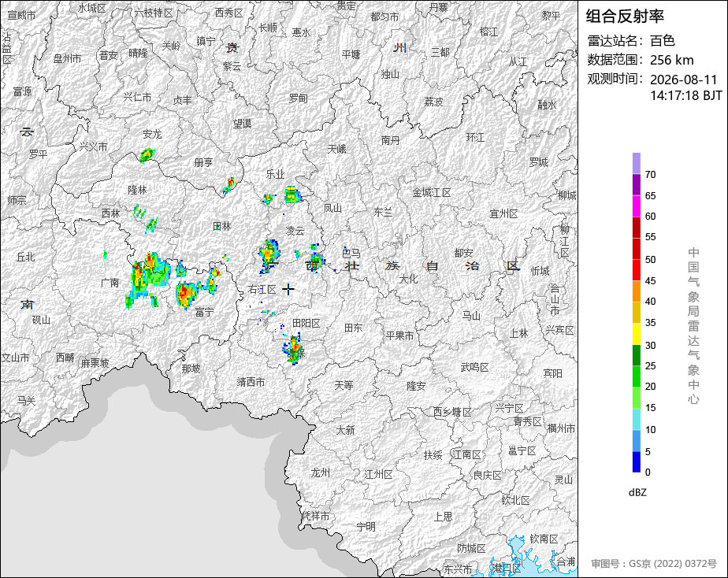The width and height of the screenshot is (728, 578).
Task: Click the dBZ unit label below the legend
Action: [x=637, y=493]
